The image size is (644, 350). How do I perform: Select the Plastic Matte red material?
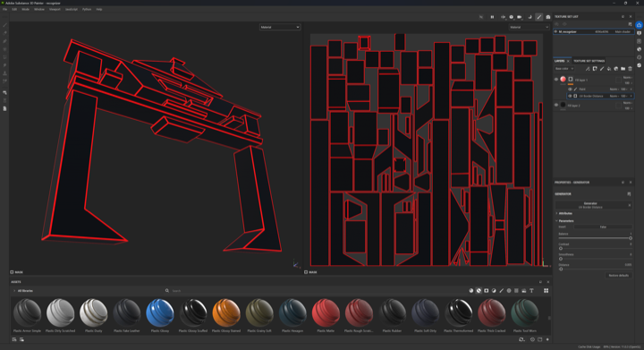pyautogui.click(x=326, y=313)
